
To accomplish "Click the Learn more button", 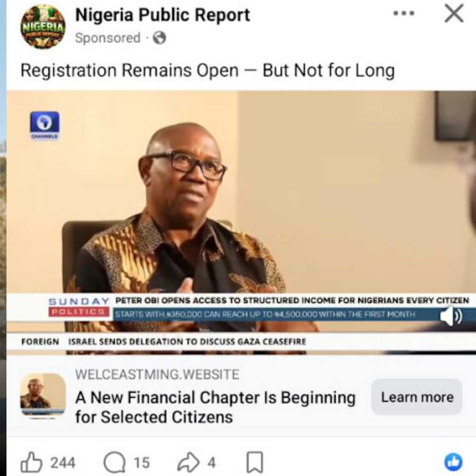I will 417,397.
